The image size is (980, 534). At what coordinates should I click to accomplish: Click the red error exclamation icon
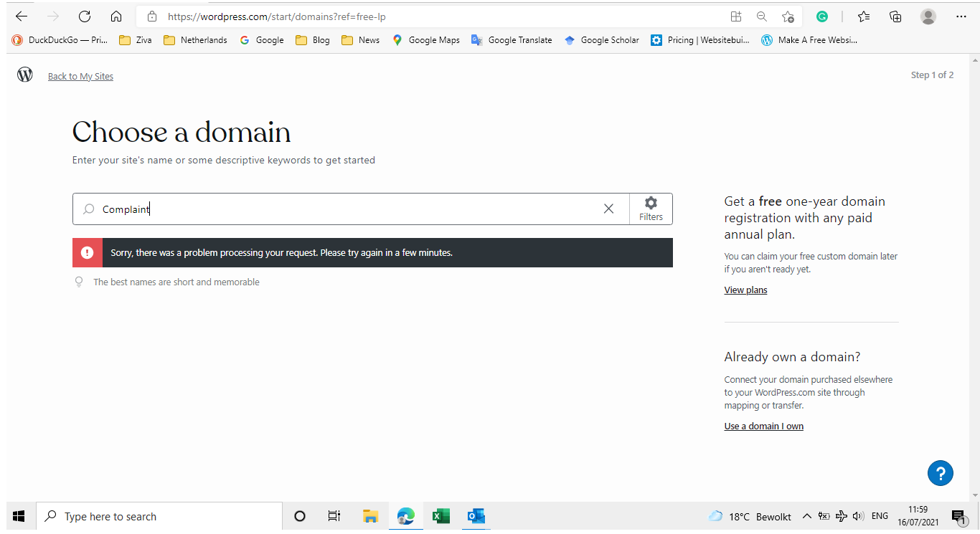(x=88, y=252)
